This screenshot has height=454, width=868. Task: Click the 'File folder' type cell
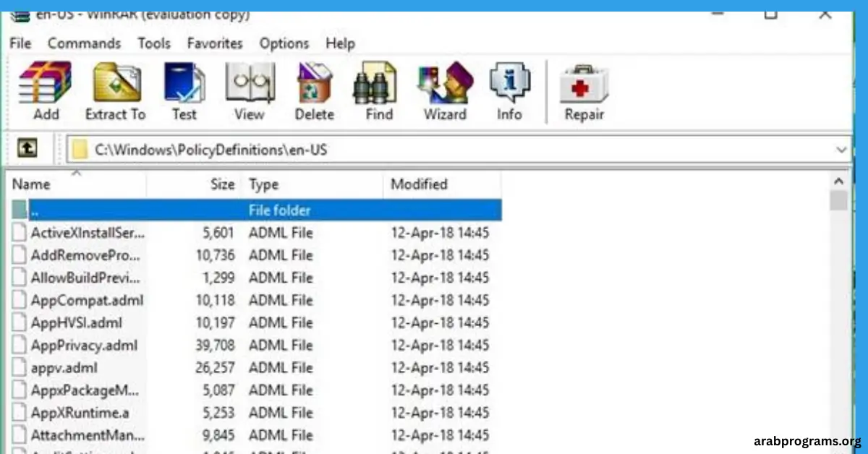click(279, 210)
